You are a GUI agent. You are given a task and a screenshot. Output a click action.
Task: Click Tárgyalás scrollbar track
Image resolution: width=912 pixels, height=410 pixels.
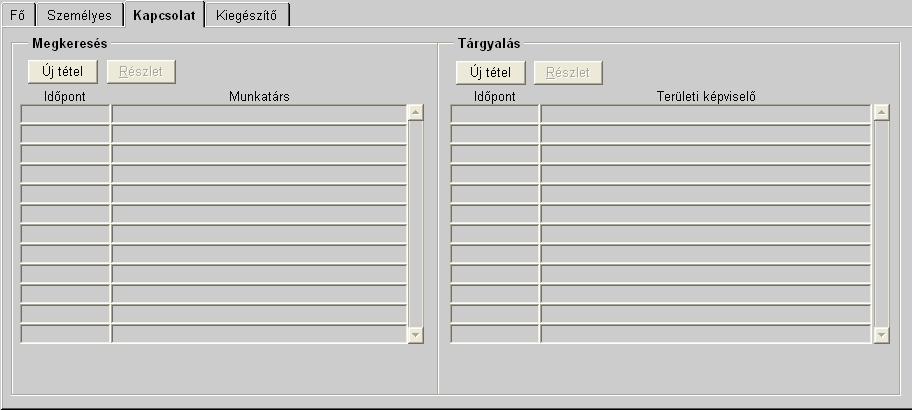[x=881, y=222]
